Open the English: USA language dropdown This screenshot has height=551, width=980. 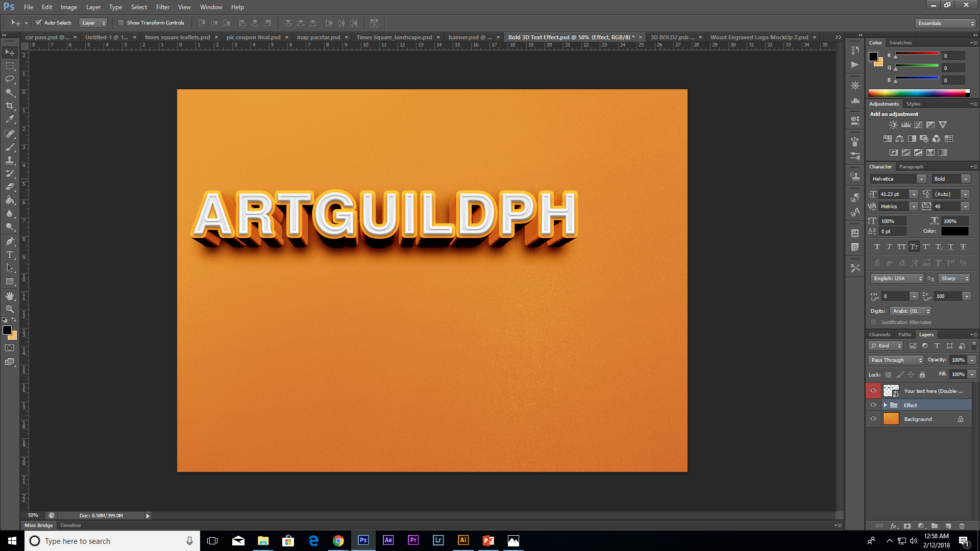click(897, 279)
